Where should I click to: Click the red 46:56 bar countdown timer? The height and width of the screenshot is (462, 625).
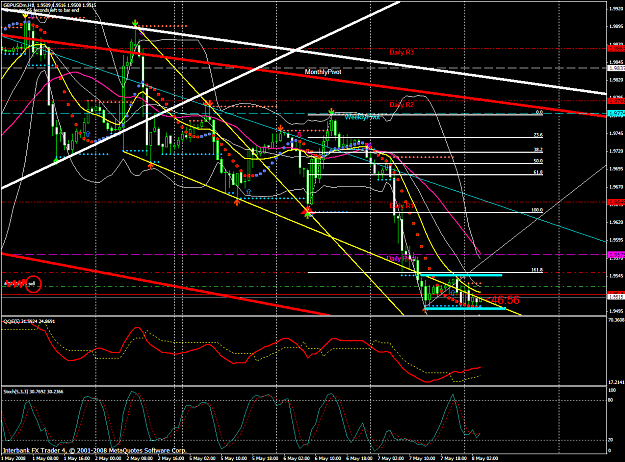click(503, 300)
